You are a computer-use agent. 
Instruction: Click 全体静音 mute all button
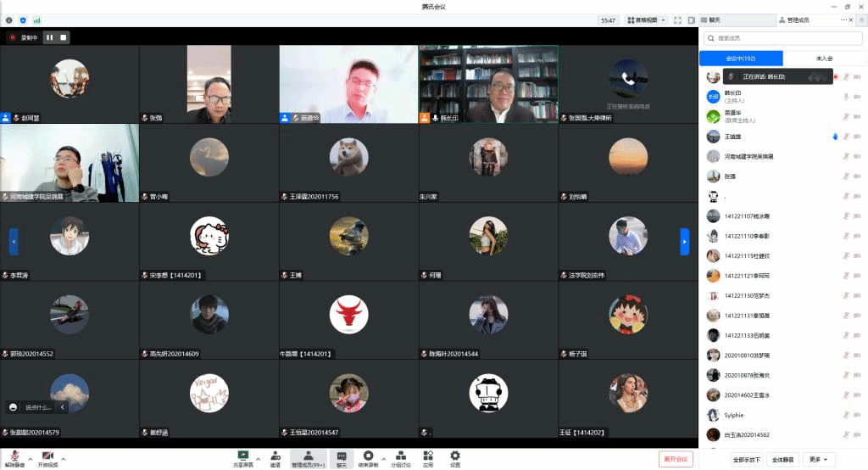[x=782, y=460]
